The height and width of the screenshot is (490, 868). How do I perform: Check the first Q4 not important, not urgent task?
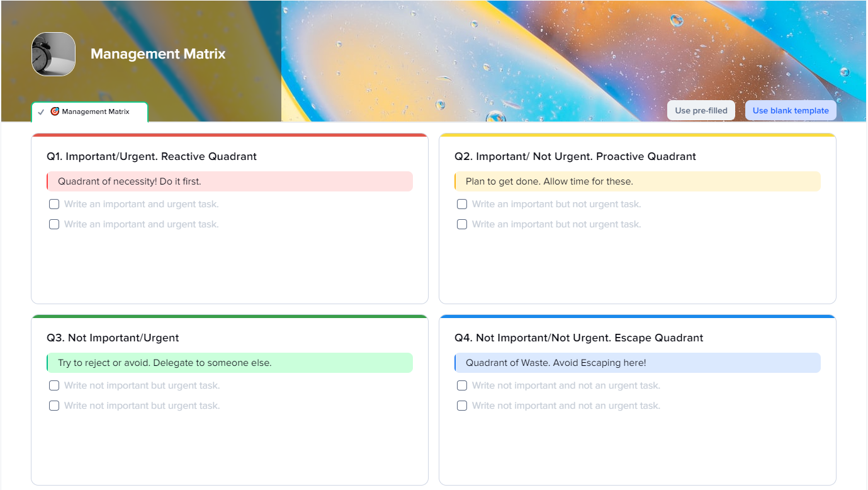(x=462, y=385)
